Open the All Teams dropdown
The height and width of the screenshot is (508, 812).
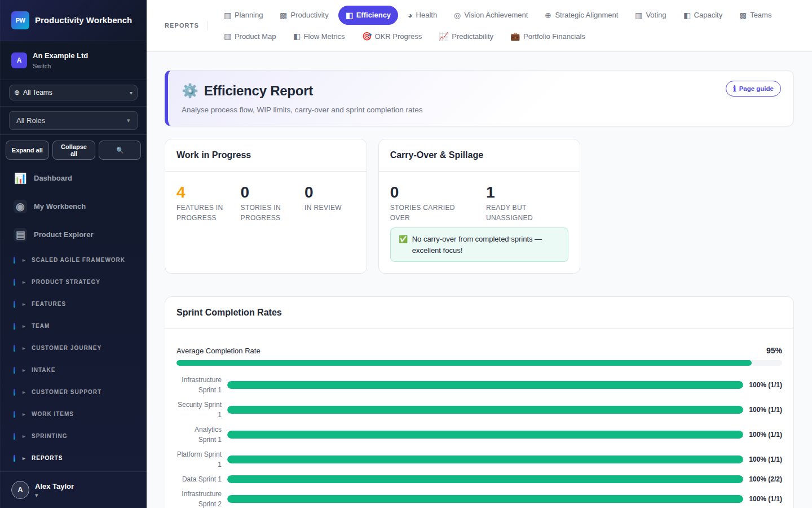(73, 93)
